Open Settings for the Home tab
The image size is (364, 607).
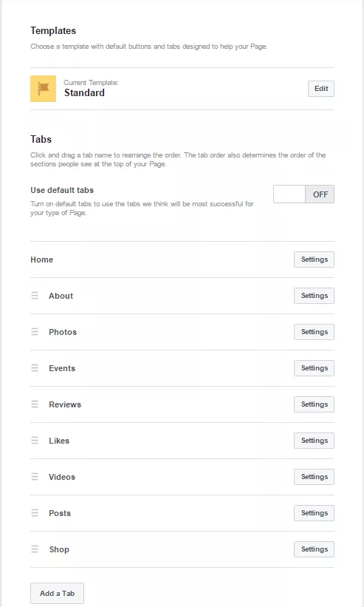[x=314, y=260]
